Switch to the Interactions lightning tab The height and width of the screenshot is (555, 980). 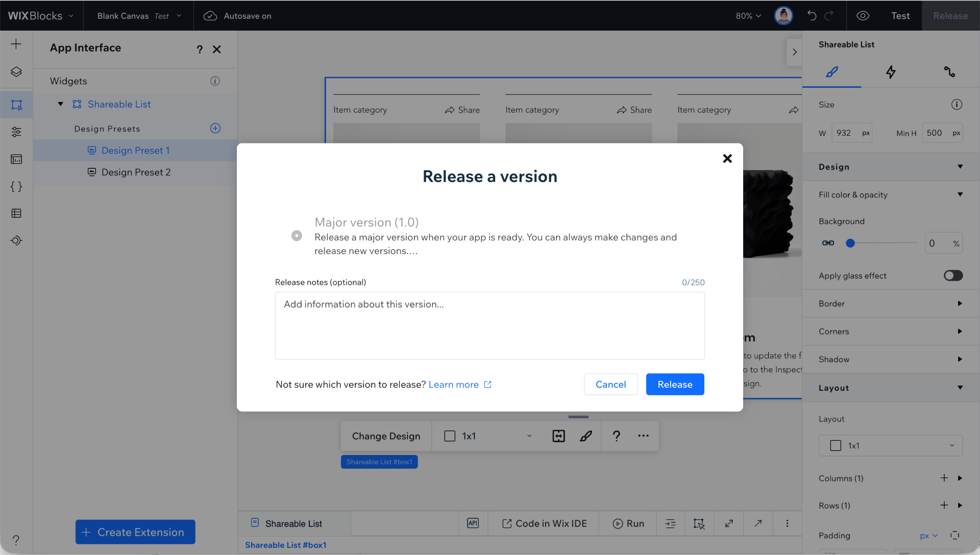pyautogui.click(x=891, y=72)
